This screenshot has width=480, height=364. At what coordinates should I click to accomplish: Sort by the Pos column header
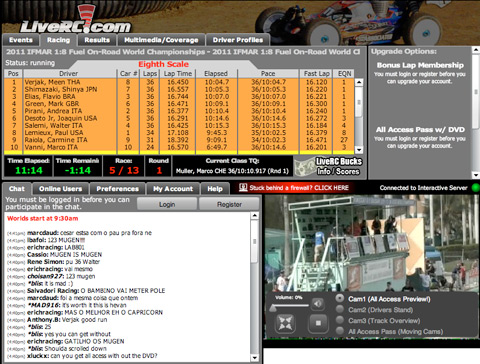13,74
